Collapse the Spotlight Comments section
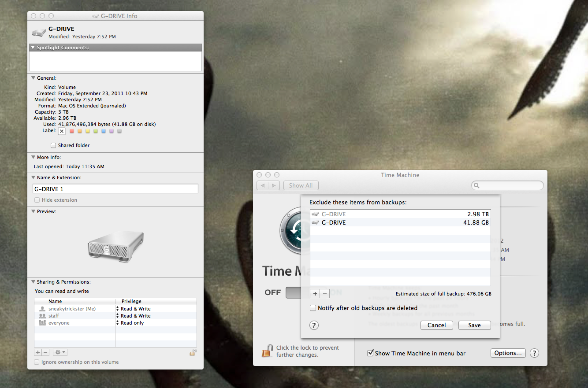Screen dimensions: 588x388 pos(33,48)
